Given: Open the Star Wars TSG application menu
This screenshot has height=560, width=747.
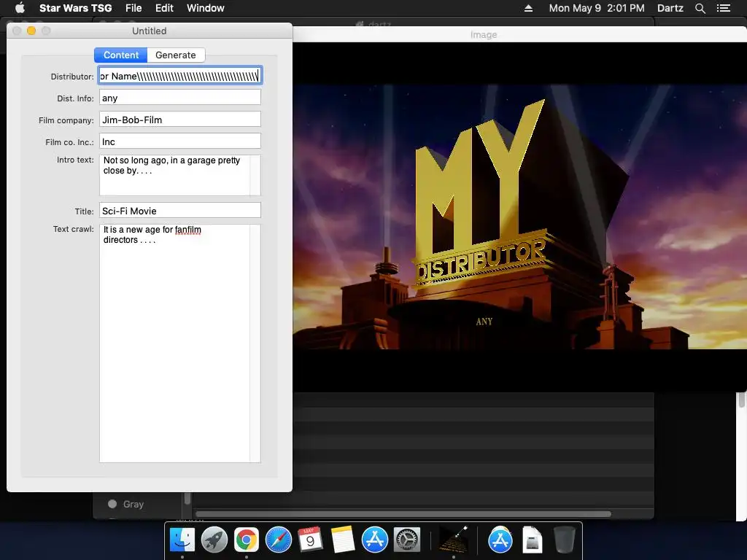Looking at the screenshot, I should pyautogui.click(x=75, y=8).
